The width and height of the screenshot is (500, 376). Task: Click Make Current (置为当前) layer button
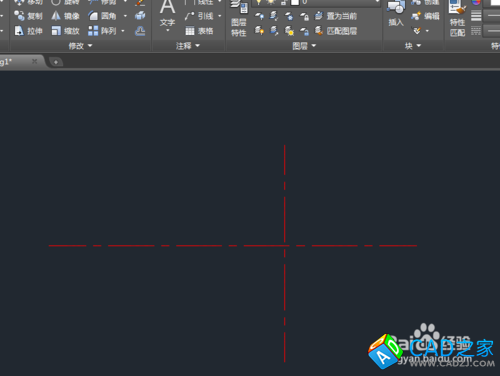(x=336, y=16)
